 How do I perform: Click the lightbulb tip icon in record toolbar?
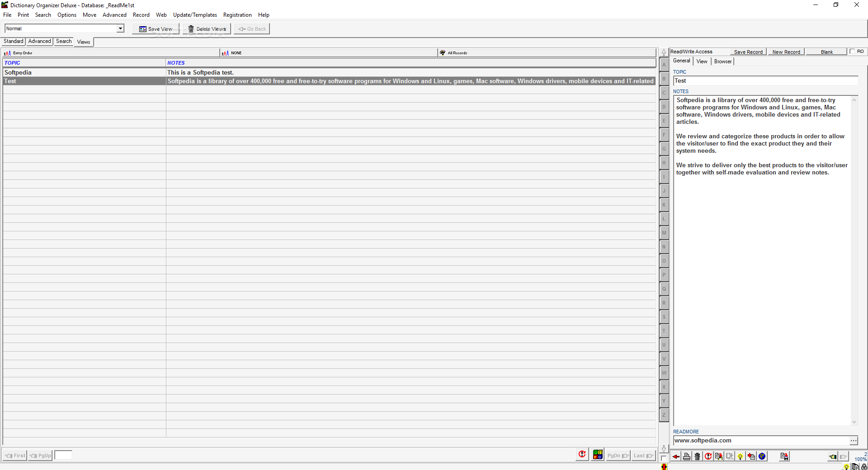[x=741, y=456]
